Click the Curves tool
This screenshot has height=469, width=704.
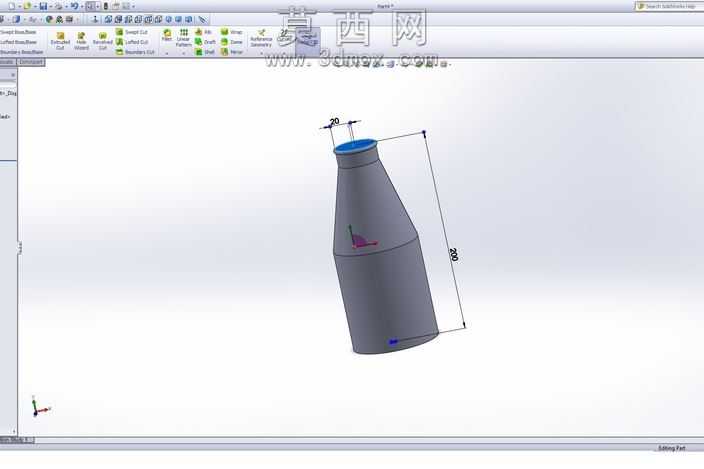pyautogui.click(x=284, y=36)
